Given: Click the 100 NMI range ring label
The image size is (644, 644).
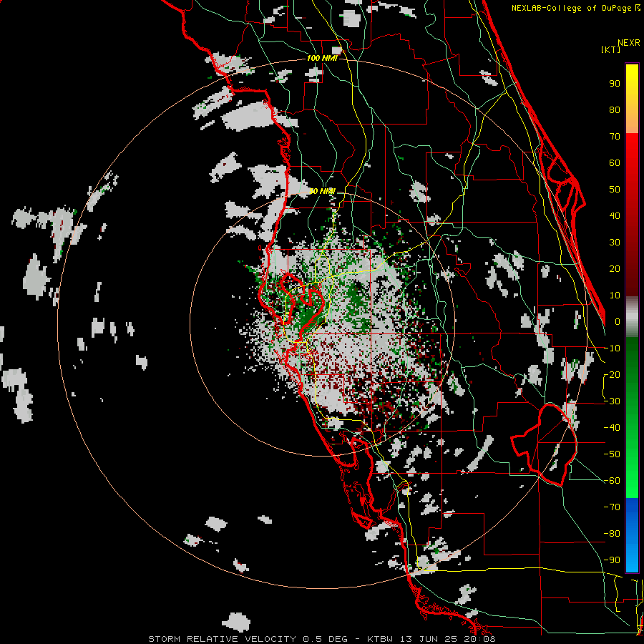Looking at the screenshot, I should click(x=321, y=58).
